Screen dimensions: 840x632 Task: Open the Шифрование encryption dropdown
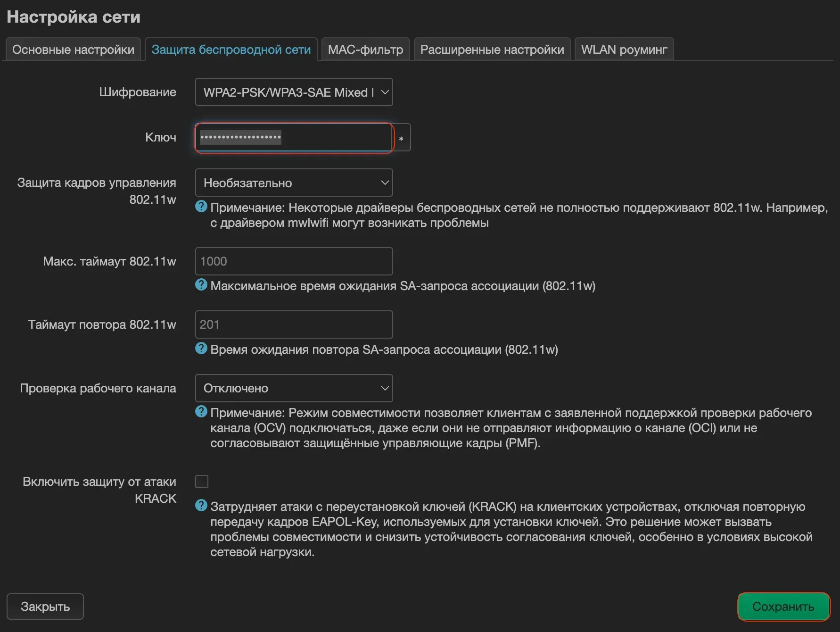tap(294, 92)
